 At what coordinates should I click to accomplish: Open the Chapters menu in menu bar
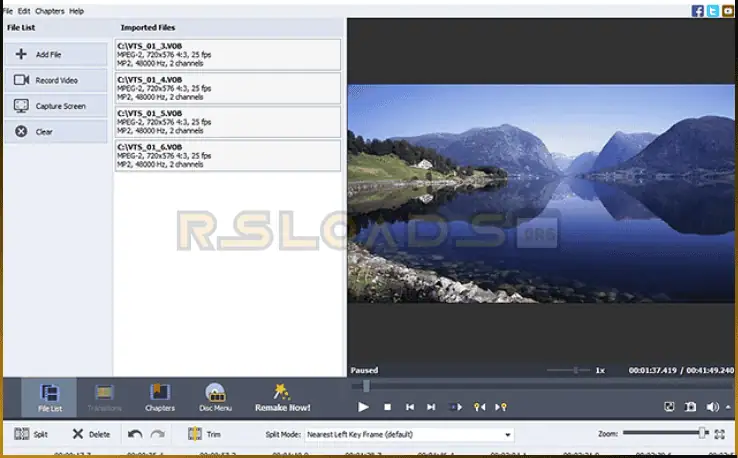[50, 10]
